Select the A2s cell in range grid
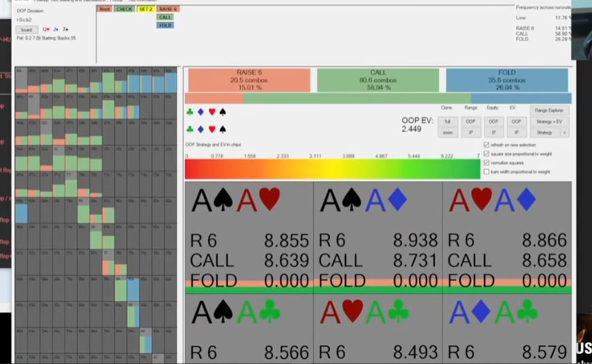592x364 pixels. click(x=171, y=80)
